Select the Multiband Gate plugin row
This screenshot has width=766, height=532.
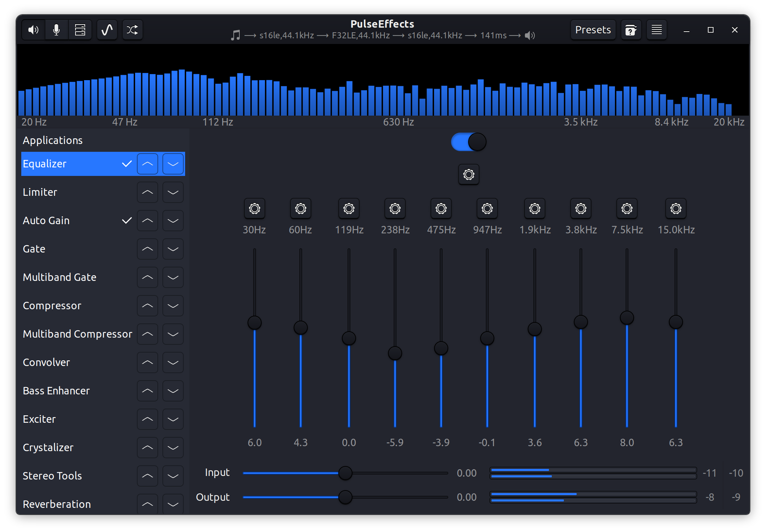point(103,277)
